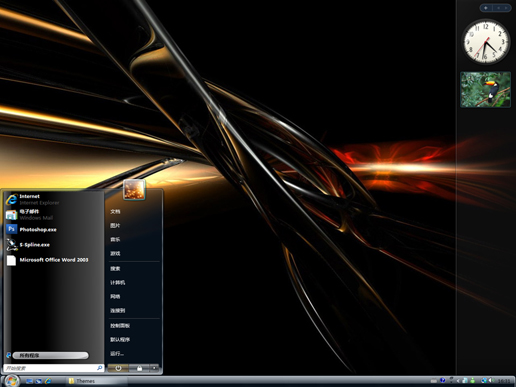
Task: Click the sidebar previous gadgets arrow
Action: tap(498, 8)
